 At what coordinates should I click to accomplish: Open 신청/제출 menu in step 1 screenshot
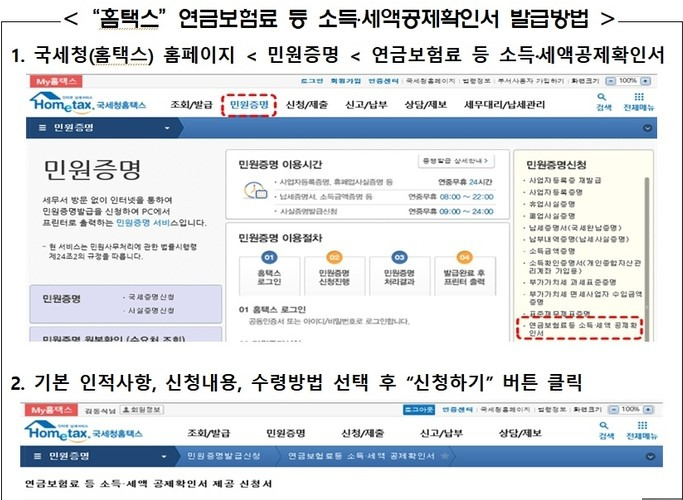(307, 105)
